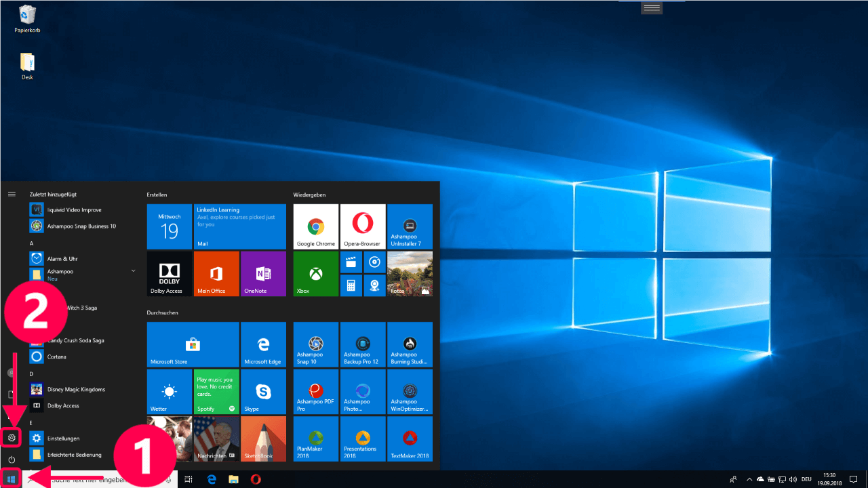This screenshot has height=488, width=868.
Task: Open the small Groove Music disc tile
Action: pyautogui.click(x=374, y=262)
